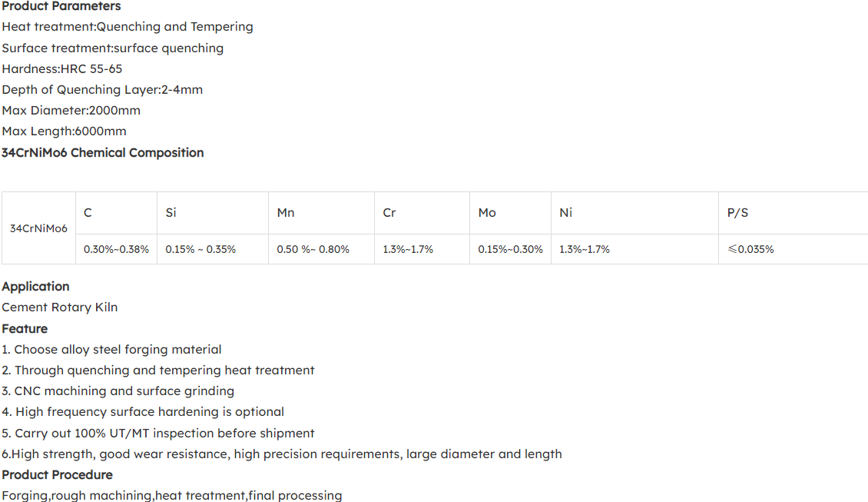Click the Application heading
This screenshot has width=868, height=502.
click(35, 286)
